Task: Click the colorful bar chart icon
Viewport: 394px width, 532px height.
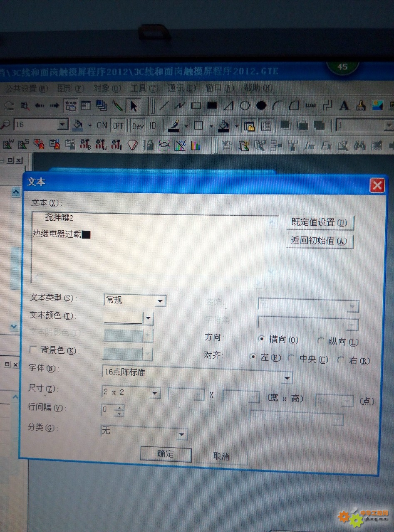Action: pyautogui.click(x=195, y=145)
